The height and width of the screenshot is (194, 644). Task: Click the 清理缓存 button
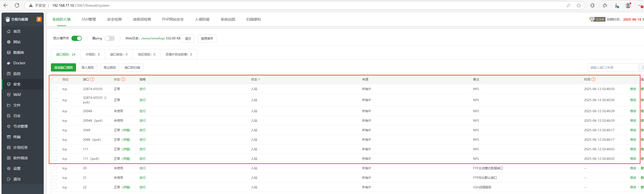(207, 39)
